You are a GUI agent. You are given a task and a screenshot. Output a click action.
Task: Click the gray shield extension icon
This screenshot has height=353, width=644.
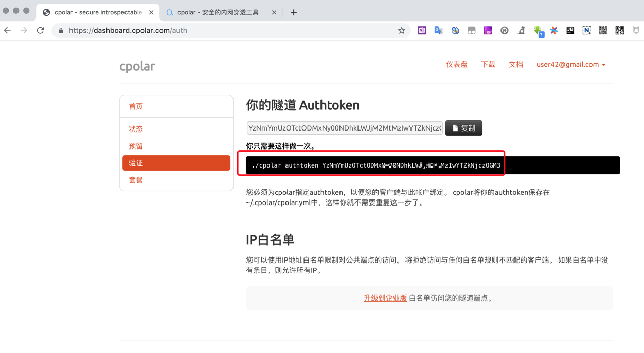click(x=636, y=31)
